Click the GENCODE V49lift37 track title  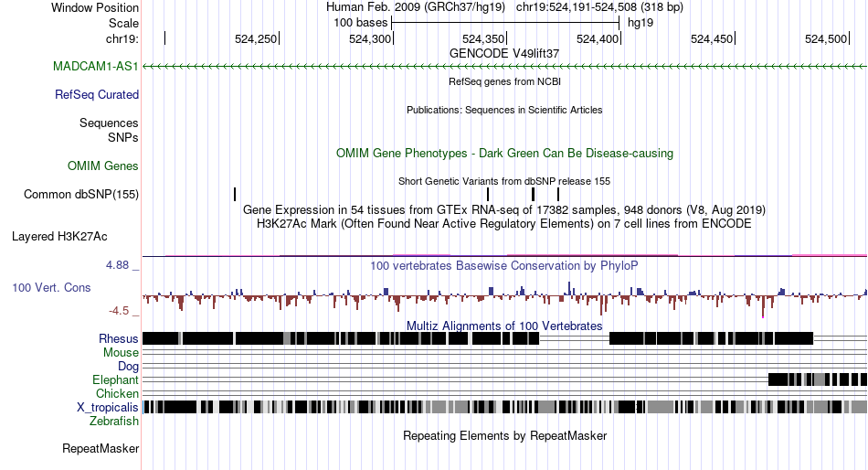click(504, 54)
